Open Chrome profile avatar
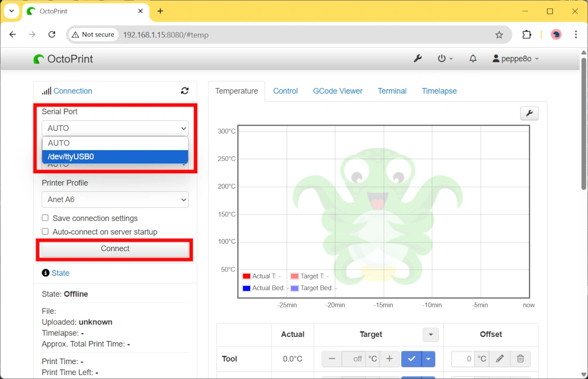This screenshot has height=379, width=588. click(556, 35)
